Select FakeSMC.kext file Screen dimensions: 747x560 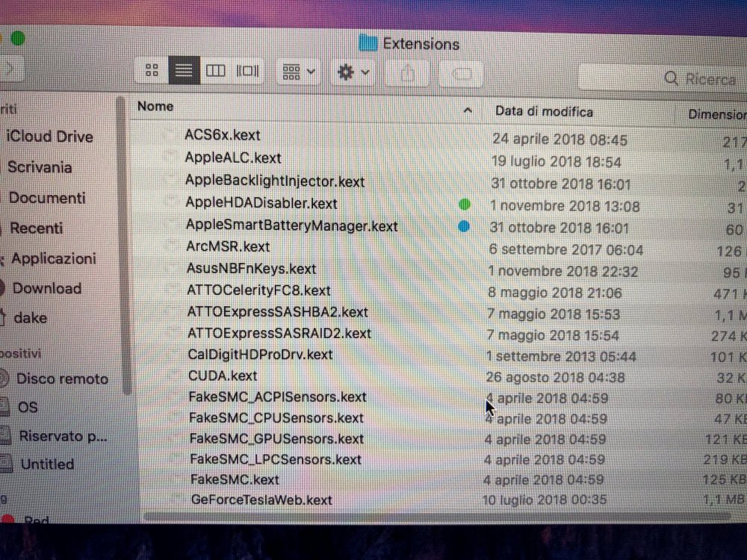point(235,479)
